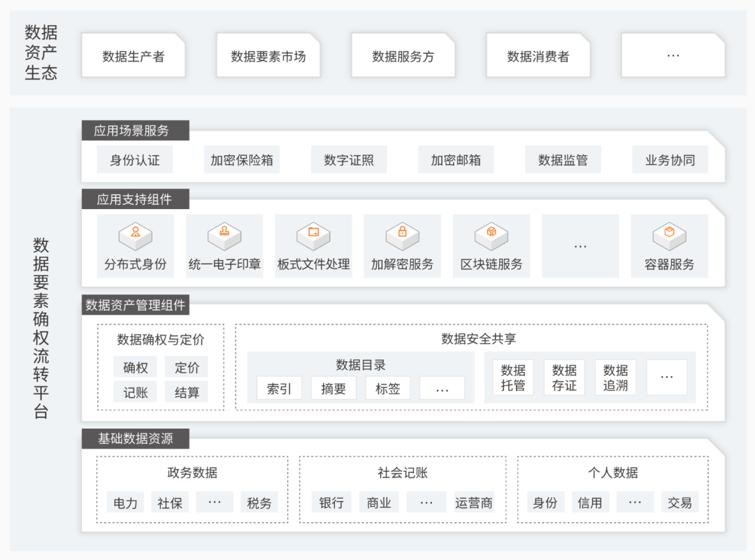
Task: Select the 索引 box
Action: click(x=279, y=388)
